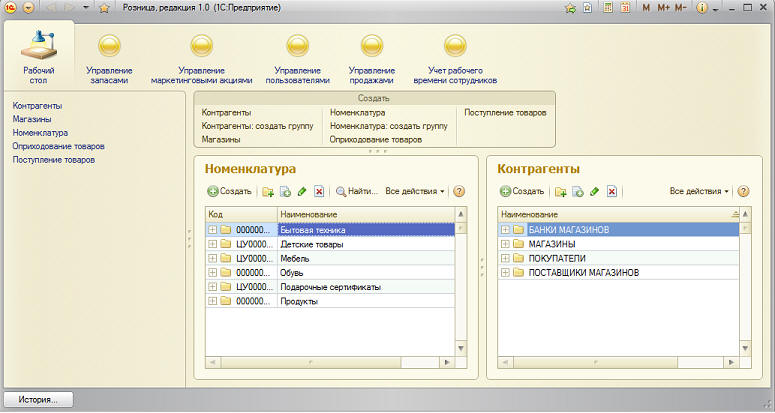
Task: Expand the БАНКИ МАГАЗИНОВ group
Action: [505, 230]
